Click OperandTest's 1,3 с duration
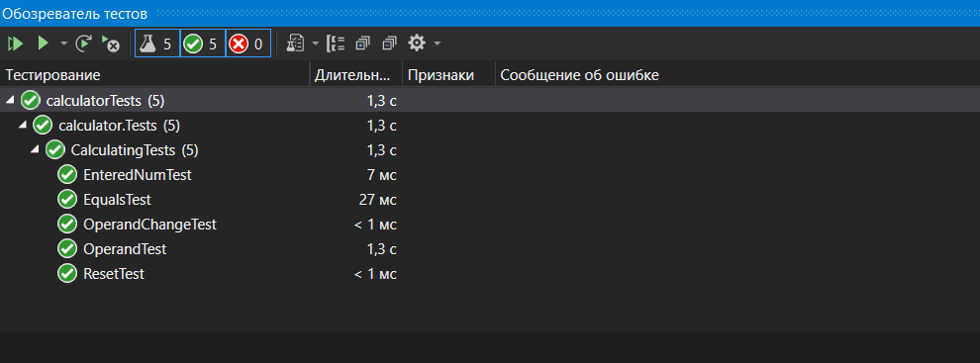This screenshot has height=363, width=980. (x=381, y=249)
